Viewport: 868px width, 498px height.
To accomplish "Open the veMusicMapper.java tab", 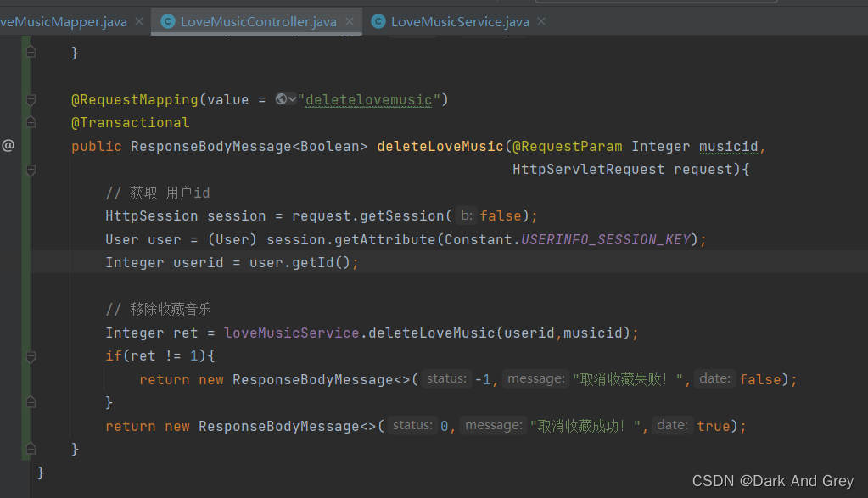I will pos(64,21).
